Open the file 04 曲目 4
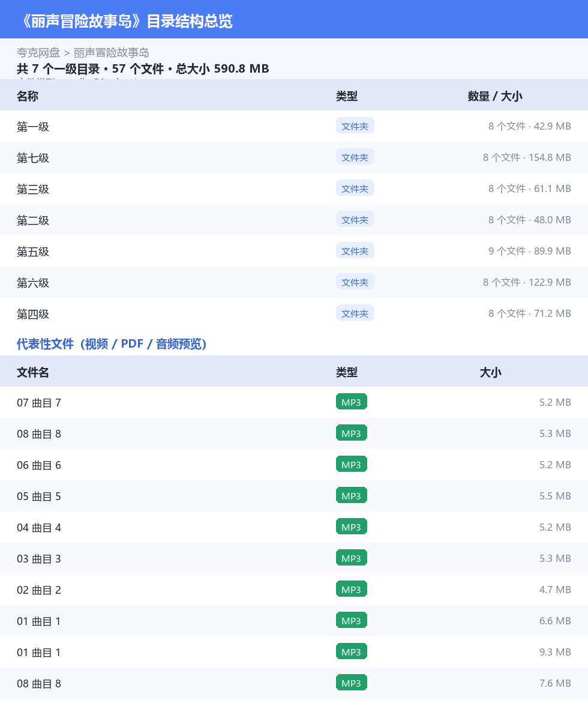This screenshot has width=588, height=718. click(x=294, y=527)
